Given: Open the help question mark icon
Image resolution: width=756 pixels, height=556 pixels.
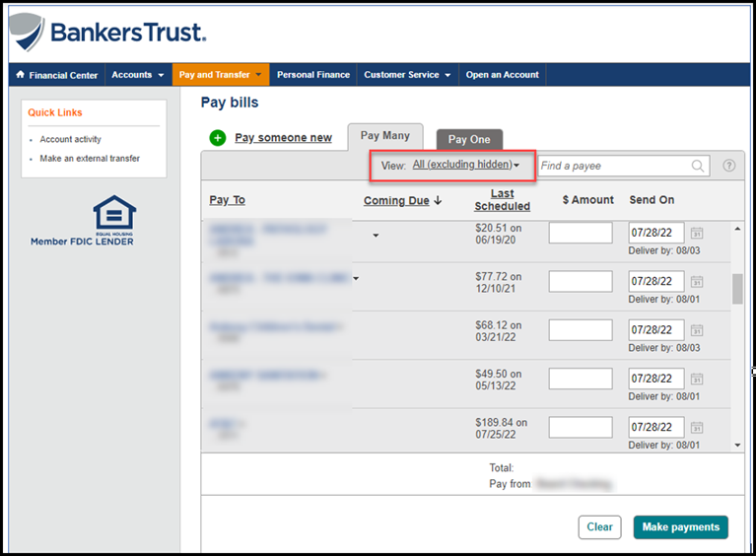Looking at the screenshot, I should pos(729,166).
